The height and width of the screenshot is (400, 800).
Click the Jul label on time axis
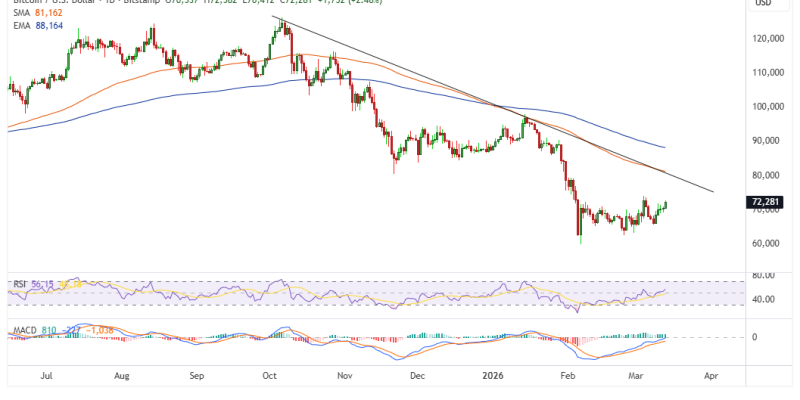[x=45, y=377]
